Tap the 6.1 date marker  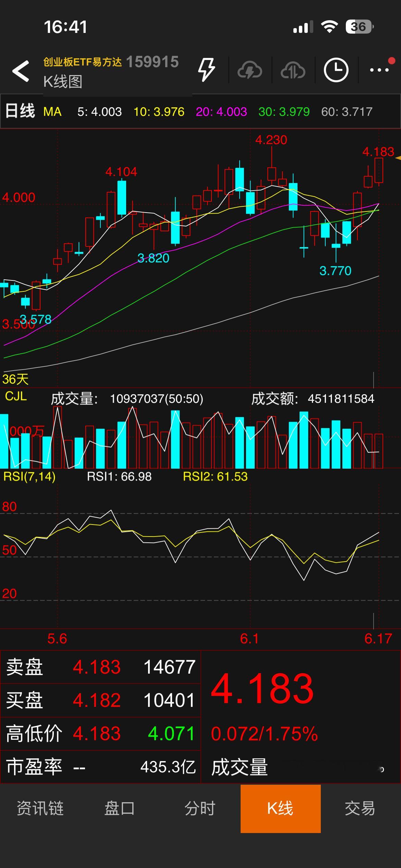pos(250,639)
